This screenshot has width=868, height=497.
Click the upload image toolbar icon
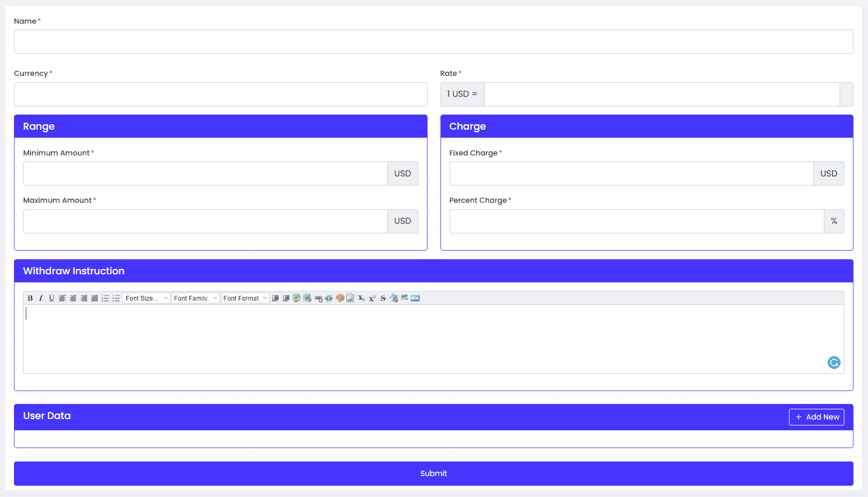[308, 298]
